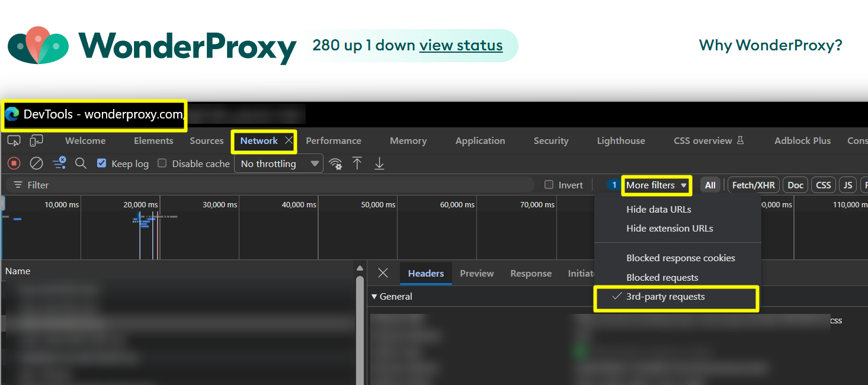The width and height of the screenshot is (868, 385).
Task: Close the Network tab
Action: (x=289, y=140)
